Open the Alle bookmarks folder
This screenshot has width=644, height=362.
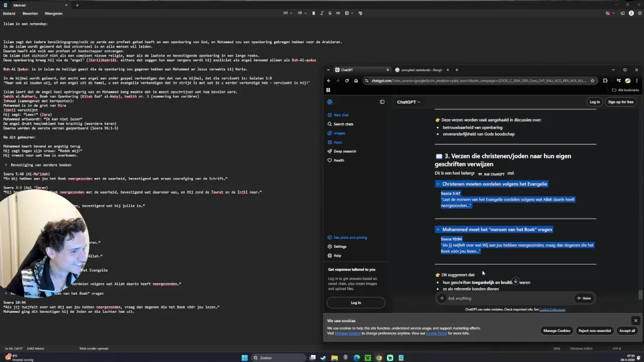tap(625, 90)
